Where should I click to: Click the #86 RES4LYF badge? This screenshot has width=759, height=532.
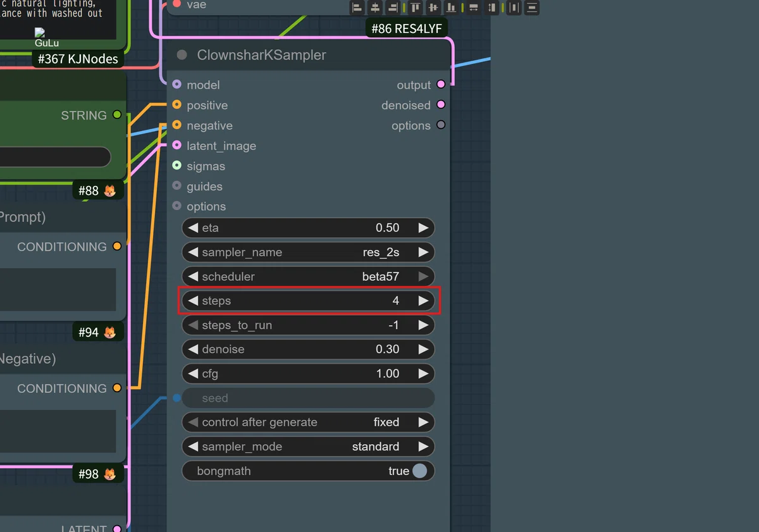coord(407,28)
